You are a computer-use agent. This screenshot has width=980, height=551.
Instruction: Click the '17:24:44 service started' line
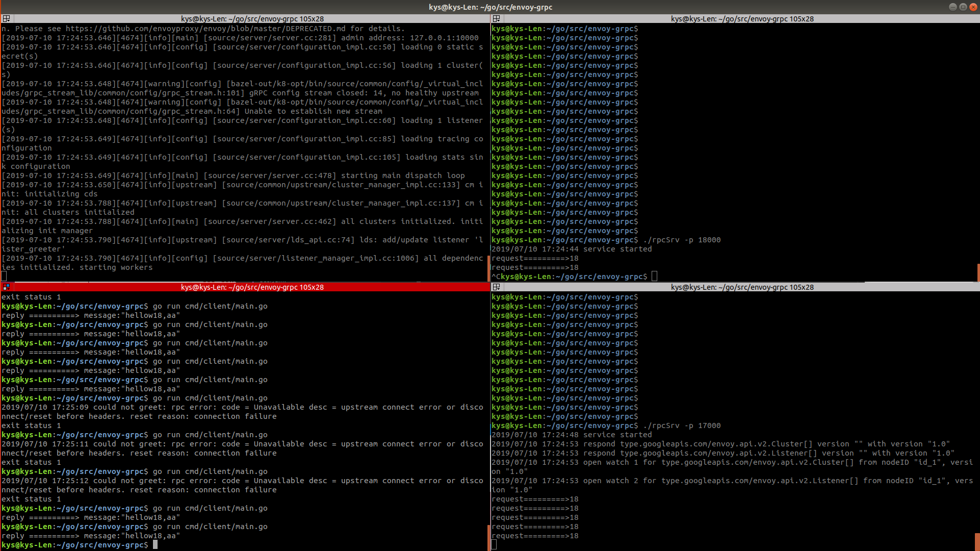click(x=572, y=249)
